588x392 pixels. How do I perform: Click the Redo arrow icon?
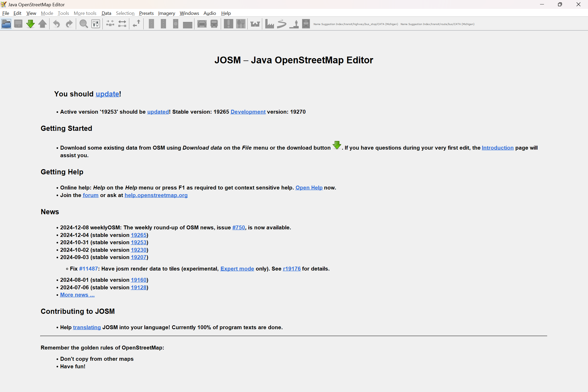pyautogui.click(x=69, y=24)
